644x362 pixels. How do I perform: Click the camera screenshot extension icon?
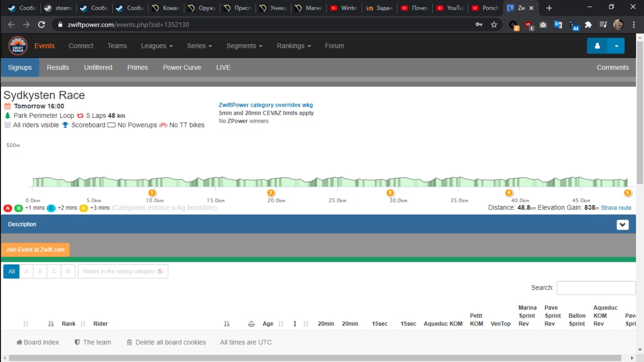point(543,24)
